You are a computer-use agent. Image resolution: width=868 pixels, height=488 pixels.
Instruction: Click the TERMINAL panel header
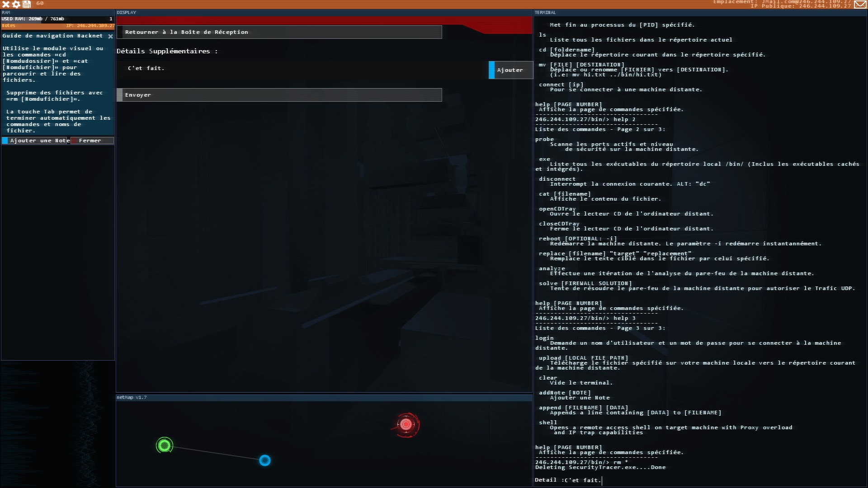(545, 13)
